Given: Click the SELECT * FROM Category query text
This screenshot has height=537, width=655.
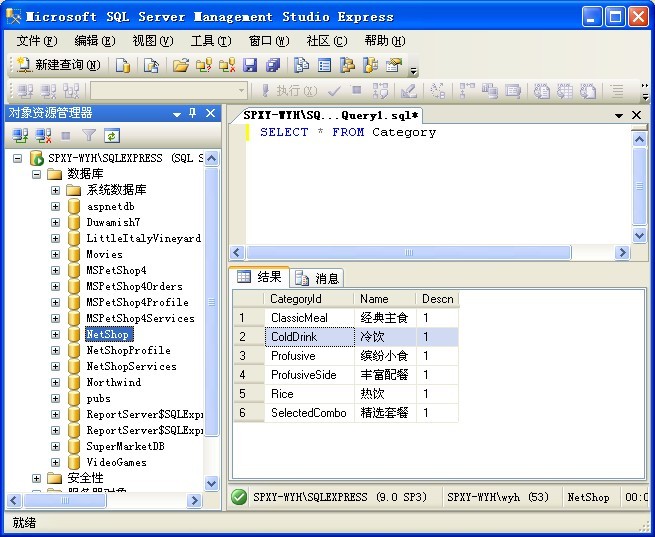Looking at the screenshot, I should [348, 132].
